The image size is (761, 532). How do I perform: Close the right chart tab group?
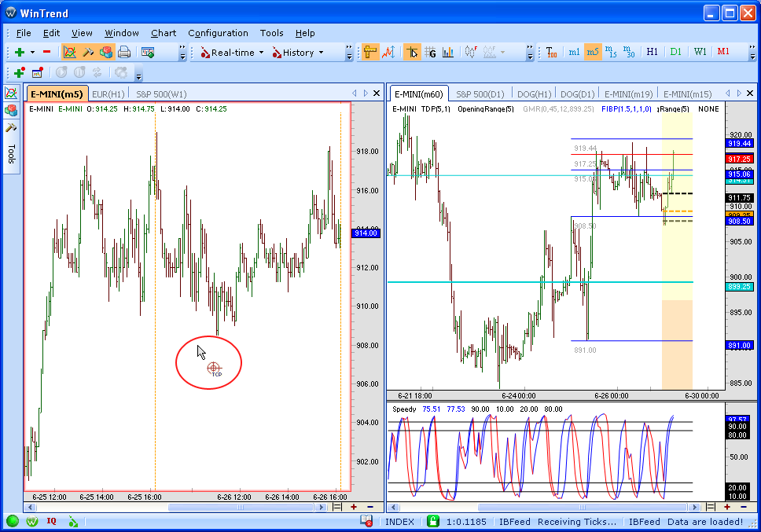tap(750, 93)
